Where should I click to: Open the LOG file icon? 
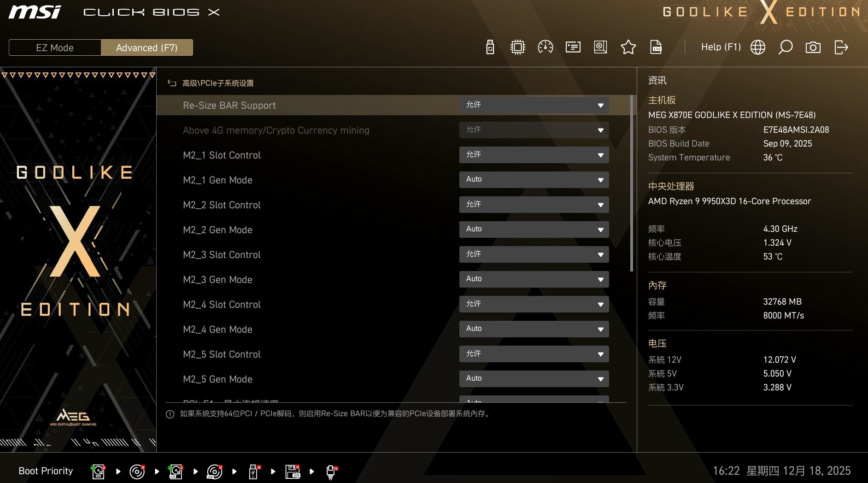656,47
